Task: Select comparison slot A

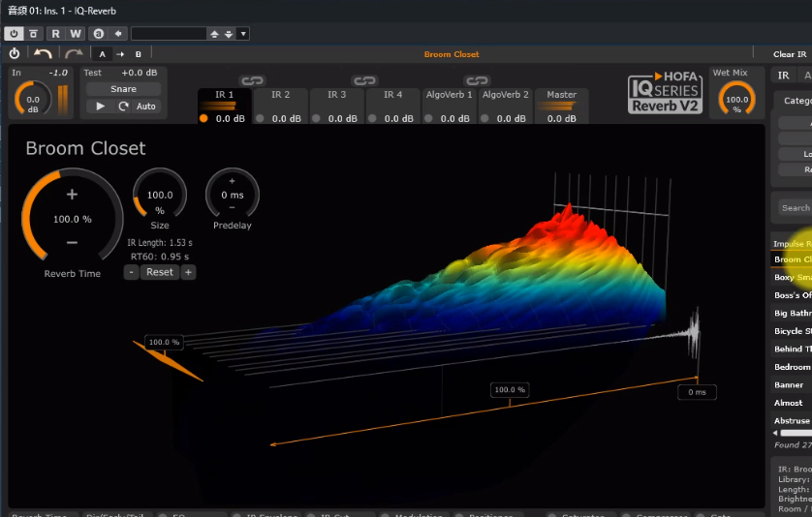Action: [x=102, y=54]
